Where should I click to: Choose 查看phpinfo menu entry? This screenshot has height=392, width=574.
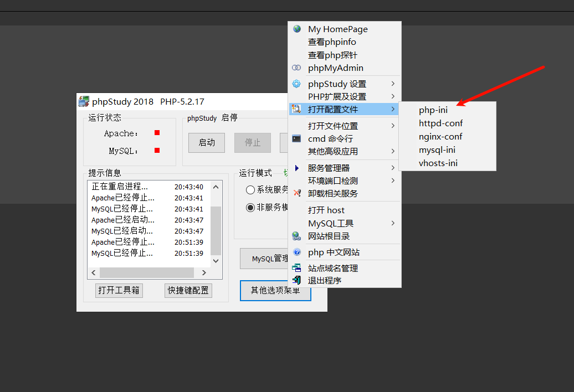(344, 42)
